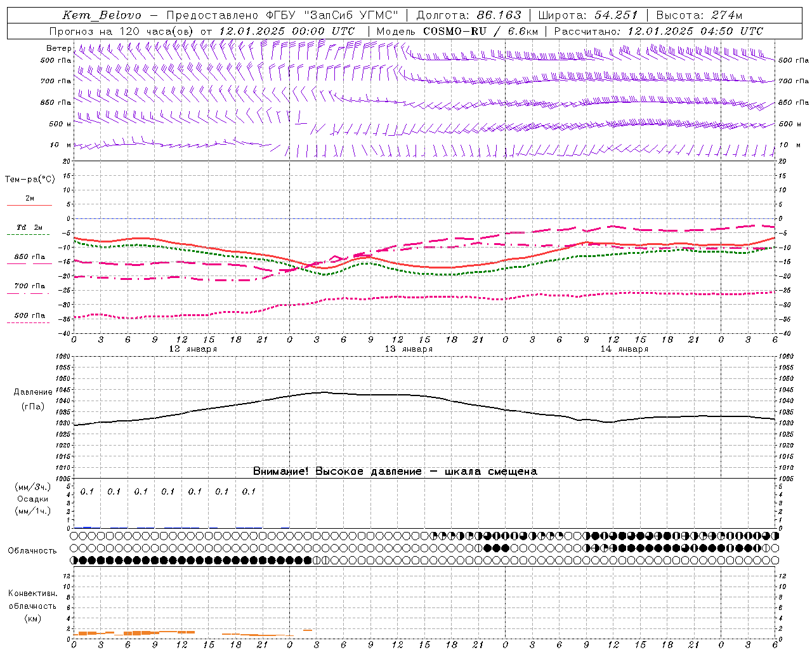Click the Высота: 274м value

(699, 15)
